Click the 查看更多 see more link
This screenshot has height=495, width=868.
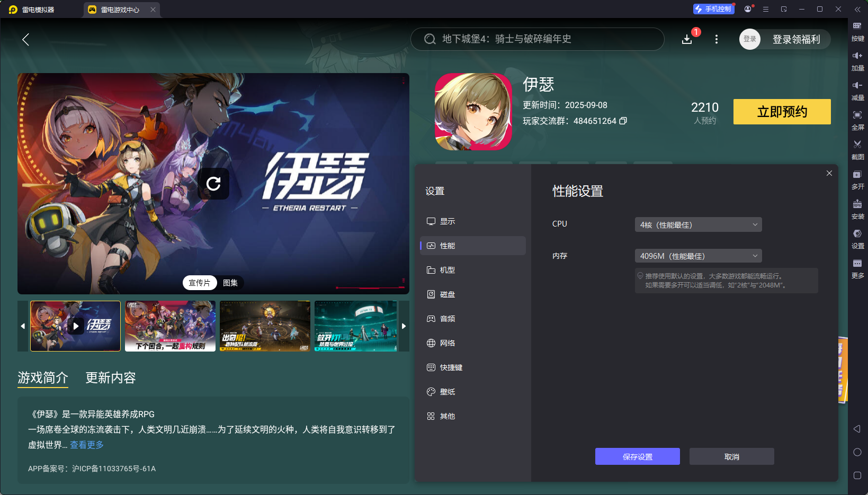pyautogui.click(x=87, y=445)
